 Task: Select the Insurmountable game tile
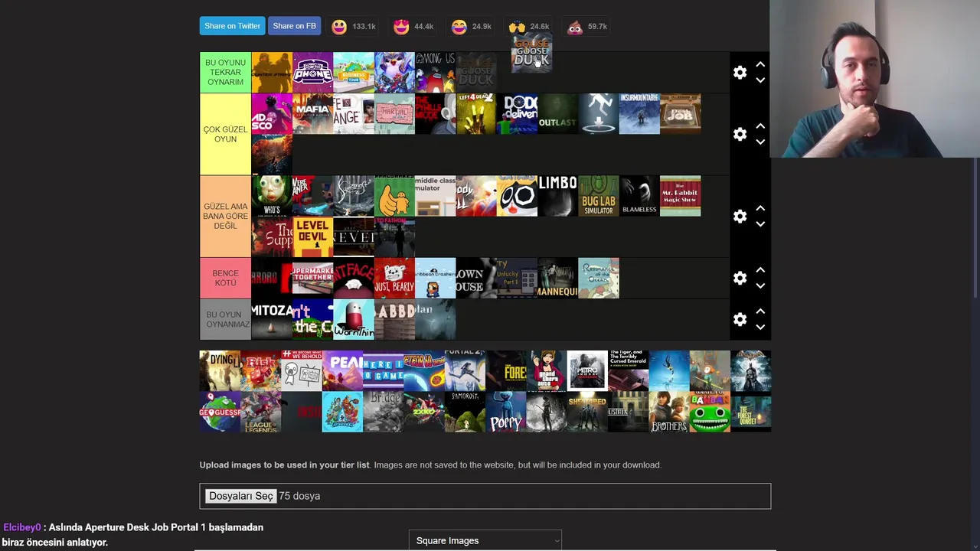pos(639,114)
